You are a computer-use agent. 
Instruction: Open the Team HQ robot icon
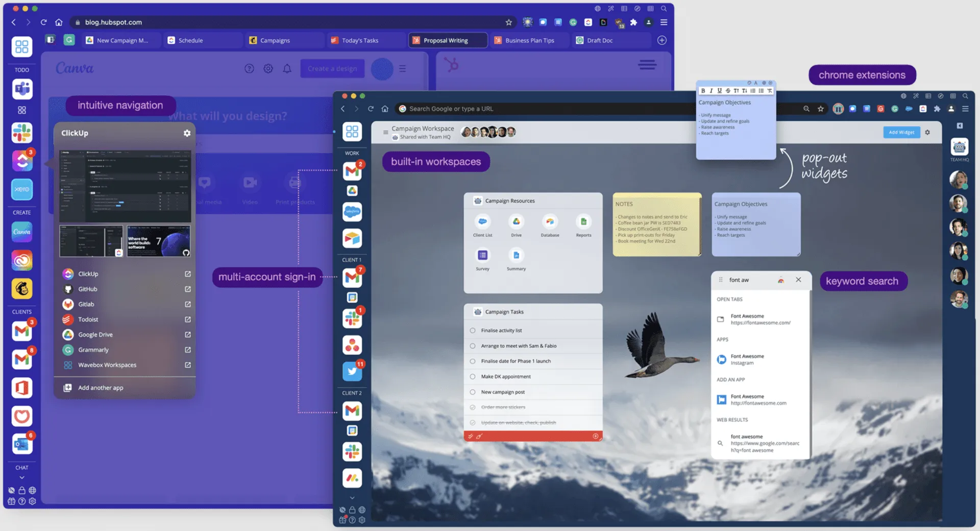point(959,147)
